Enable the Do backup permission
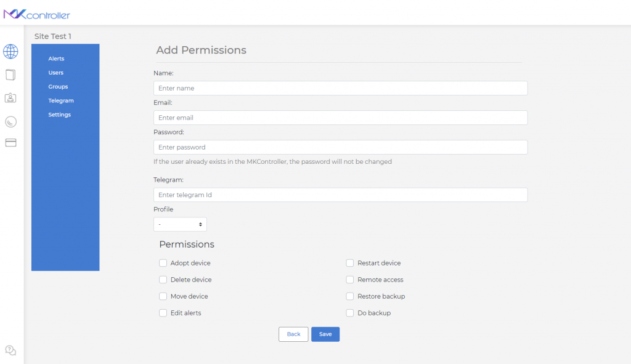631x364 pixels. [x=349, y=313]
